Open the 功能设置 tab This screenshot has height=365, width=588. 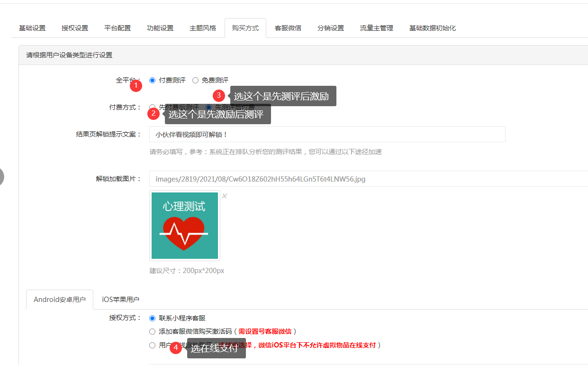coord(160,28)
